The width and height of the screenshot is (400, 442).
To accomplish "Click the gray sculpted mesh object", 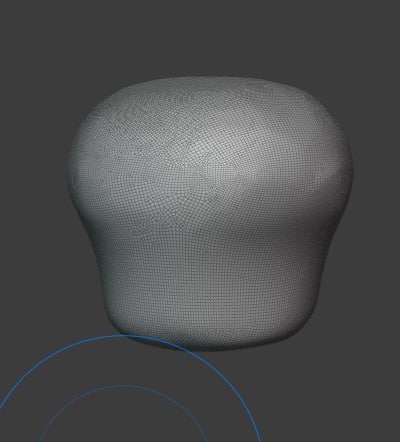I will tap(210, 213).
